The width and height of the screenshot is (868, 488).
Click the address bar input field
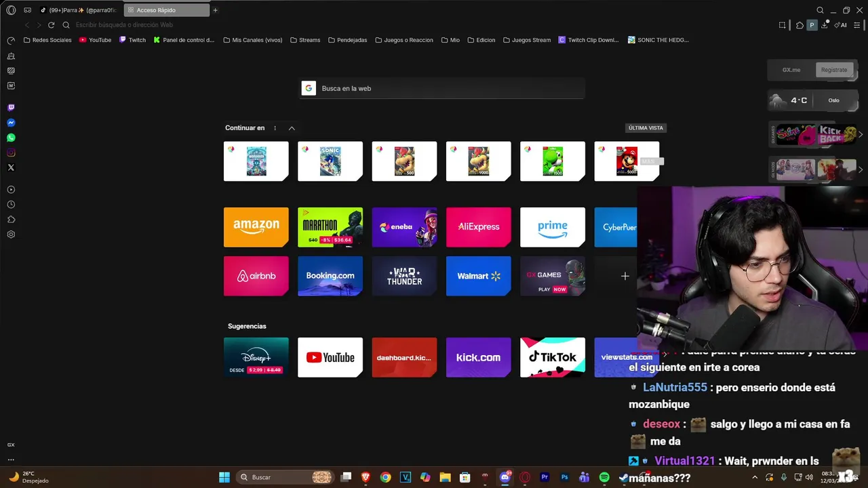(420, 25)
